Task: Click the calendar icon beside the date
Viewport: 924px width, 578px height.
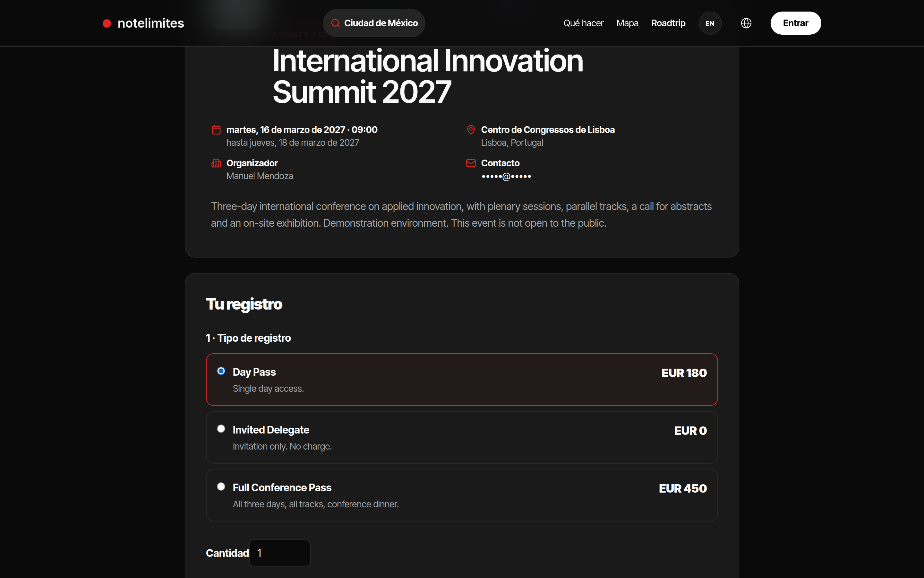Action: click(216, 130)
